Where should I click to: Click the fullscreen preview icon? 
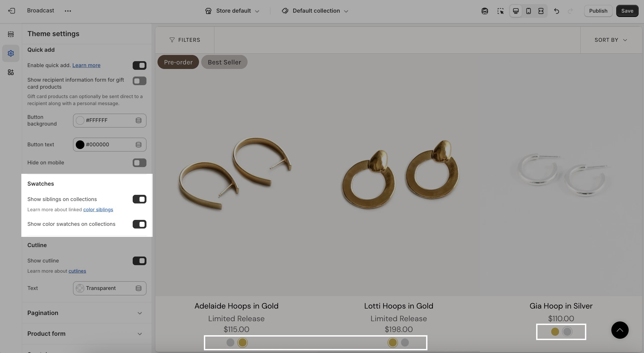coord(541,11)
